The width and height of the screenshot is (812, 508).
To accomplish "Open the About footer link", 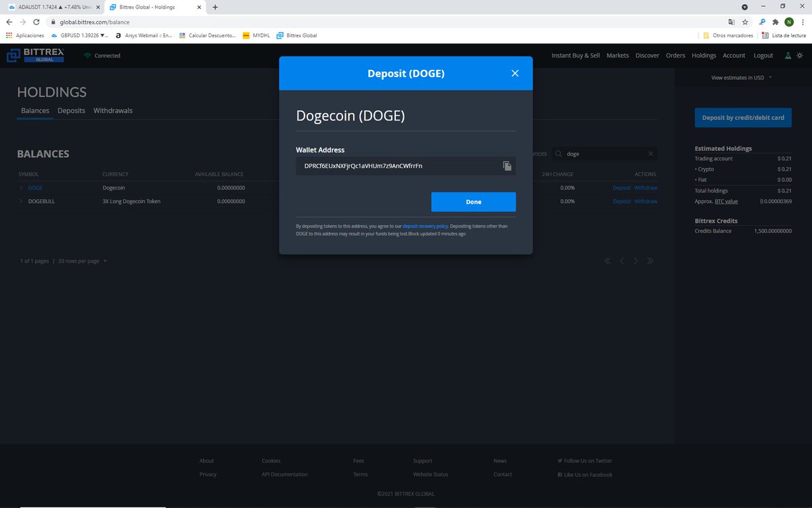I will pos(206,461).
